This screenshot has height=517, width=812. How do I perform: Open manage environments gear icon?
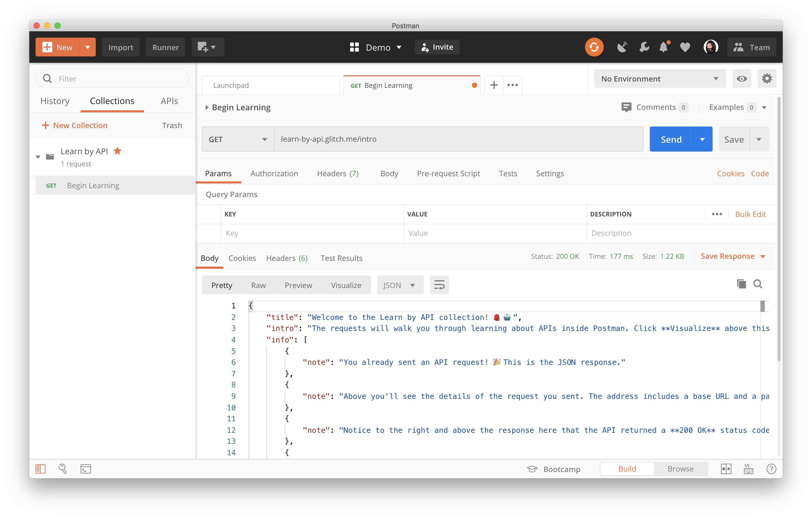coord(766,78)
